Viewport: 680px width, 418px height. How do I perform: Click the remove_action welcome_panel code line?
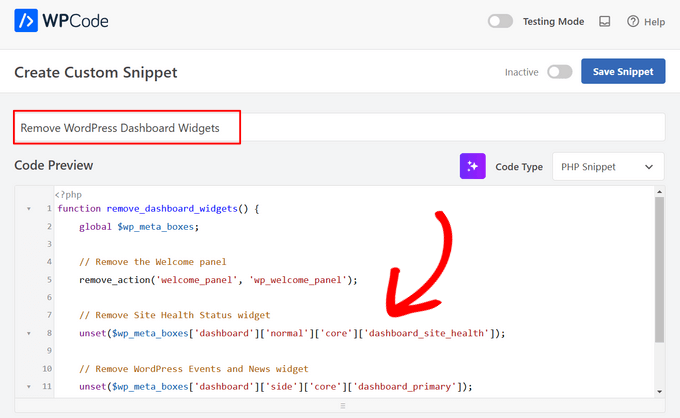[x=218, y=280]
